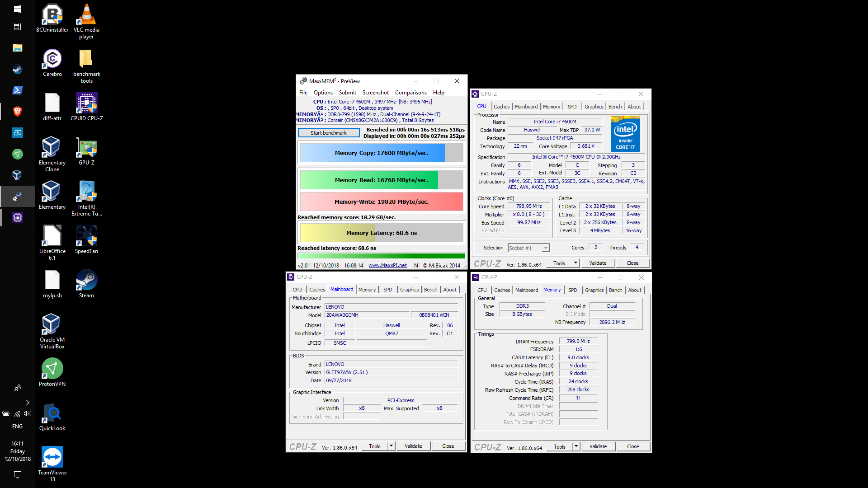Viewport: 868px width, 488px height.
Task: Click the Memory-Read 16768 MByte/sec bar
Action: (x=382, y=180)
